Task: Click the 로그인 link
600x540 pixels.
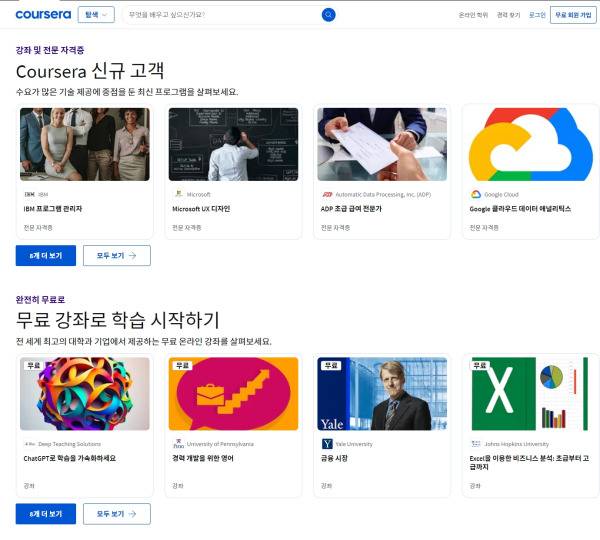Action: click(x=537, y=15)
